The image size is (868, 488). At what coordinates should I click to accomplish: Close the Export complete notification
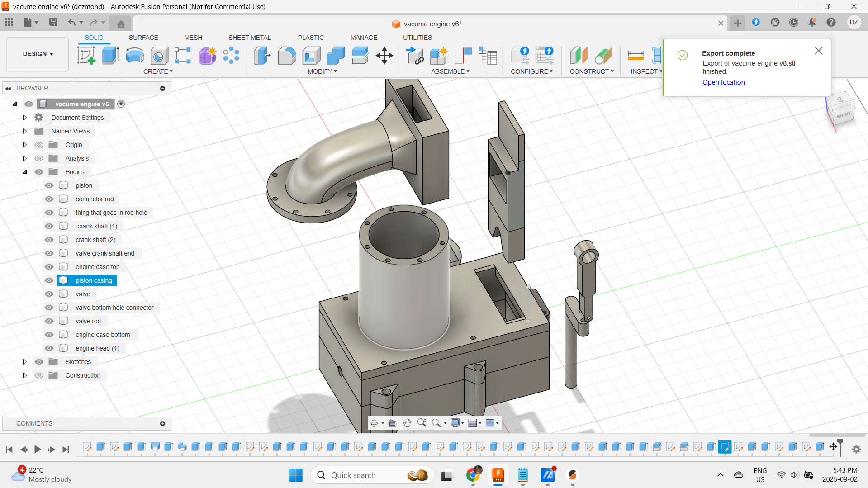coord(819,51)
